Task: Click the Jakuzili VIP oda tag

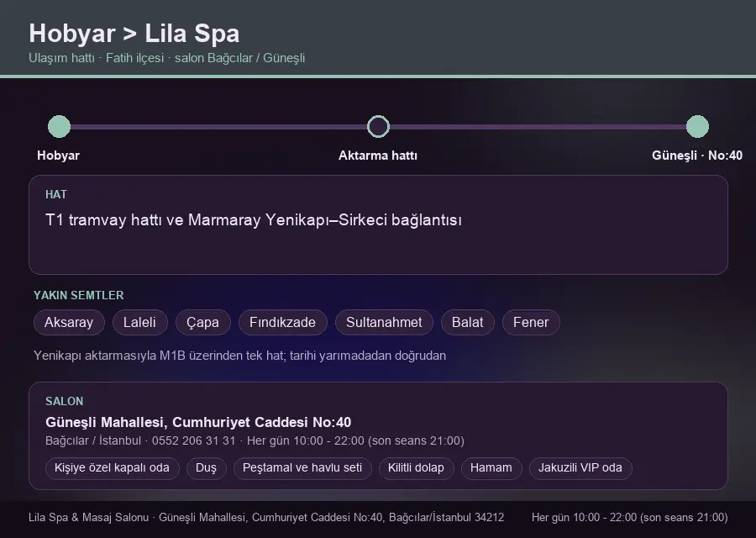Action: coord(580,468)
